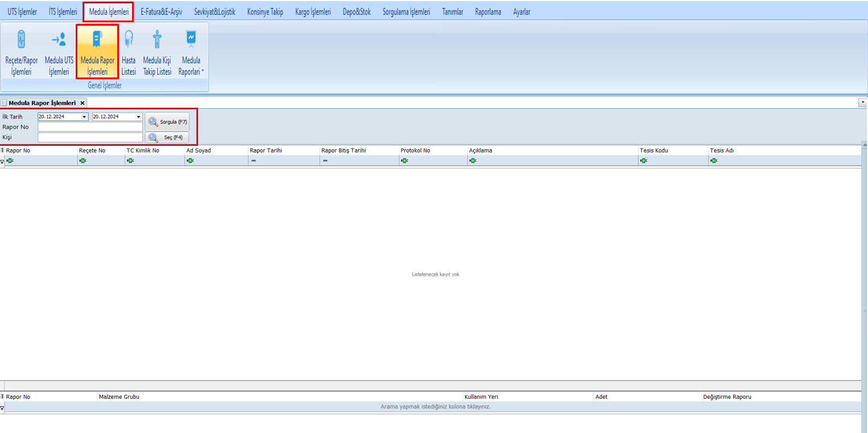Open Medula UTS İşlemleri icon
The width and height of the screenshot is (868, 433).
(59, 51)
